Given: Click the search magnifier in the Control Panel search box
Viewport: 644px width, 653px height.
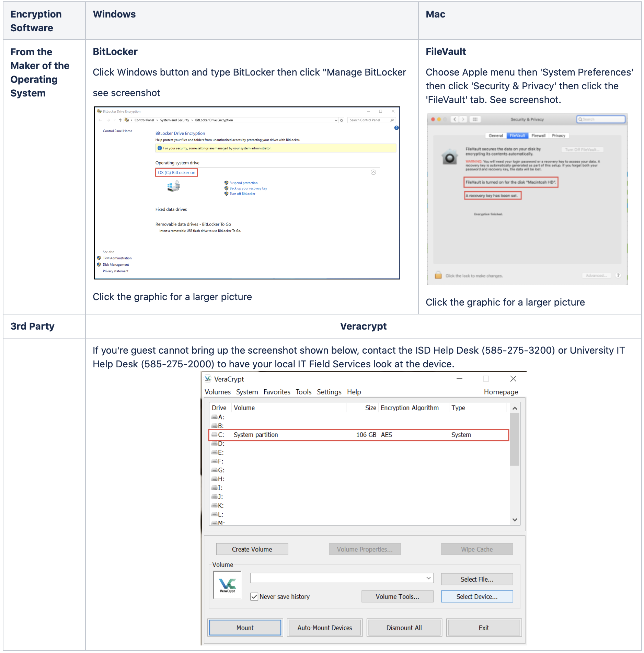Looking at the screenshot, I should coord(392,120).
